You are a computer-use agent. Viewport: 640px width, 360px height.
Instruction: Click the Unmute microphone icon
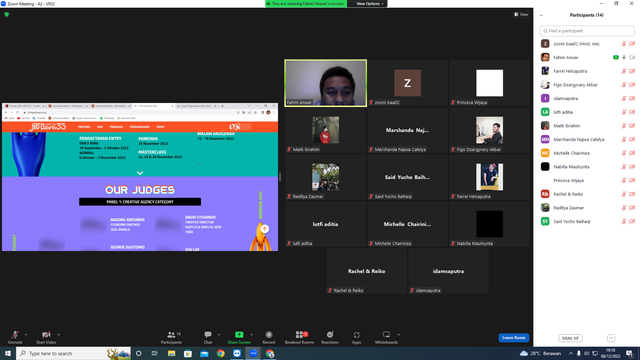point(15,335)
